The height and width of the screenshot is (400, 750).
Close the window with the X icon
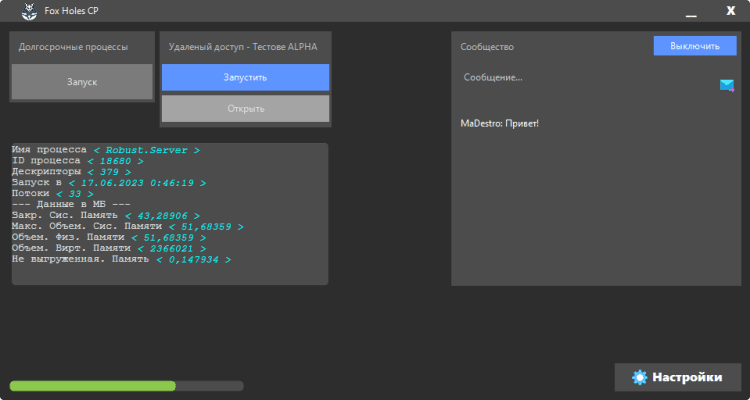731,11
